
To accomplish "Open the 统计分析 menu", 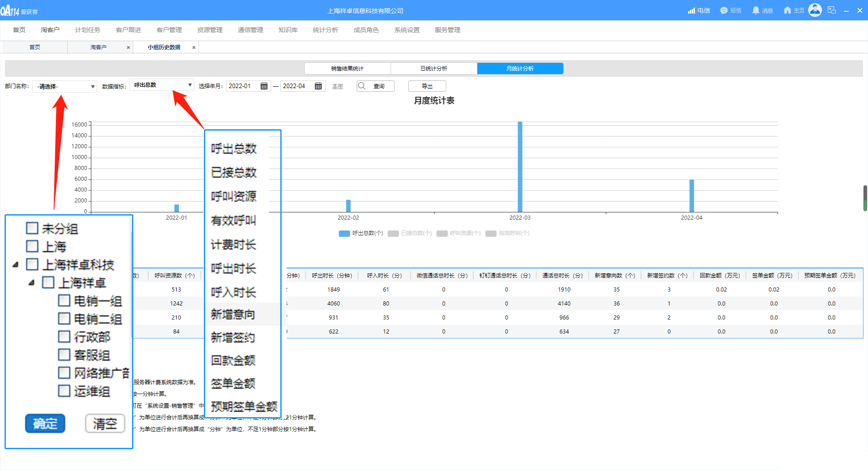I will pos(325,30).
